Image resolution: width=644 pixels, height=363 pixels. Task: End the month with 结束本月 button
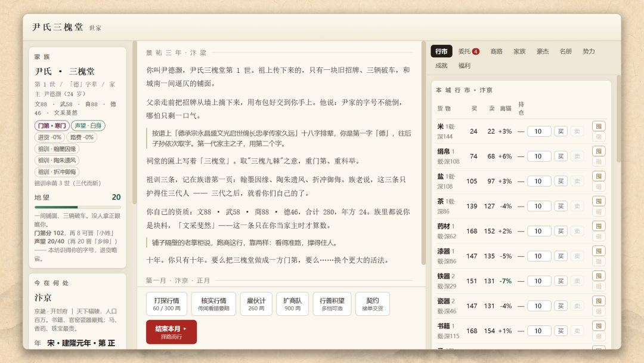pos(171,332)
